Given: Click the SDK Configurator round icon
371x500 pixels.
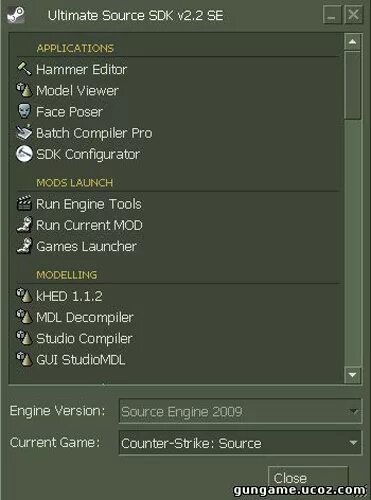Looking at the screenshot, I should (x=24, y=154).
